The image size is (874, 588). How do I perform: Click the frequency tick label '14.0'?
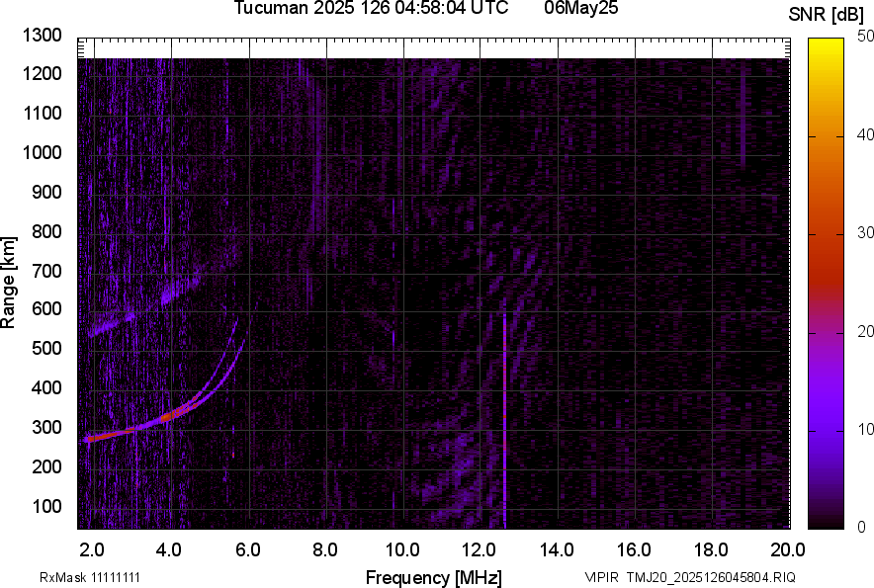[x=557, y=550]
